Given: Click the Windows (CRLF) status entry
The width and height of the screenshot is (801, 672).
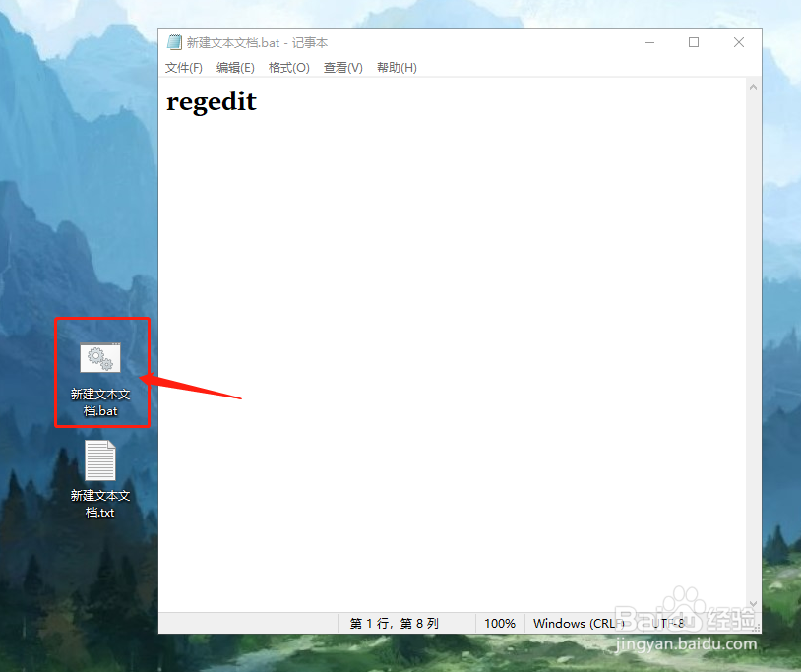Looking at the screenshot, I should [579, 623].
